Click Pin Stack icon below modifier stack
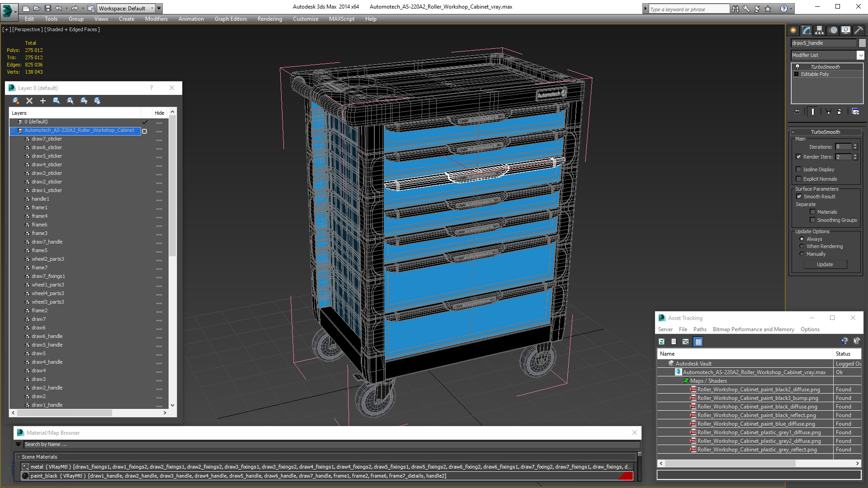Viewport: 868px width, 488px height. pyautogui.click(x=797, y=112)
